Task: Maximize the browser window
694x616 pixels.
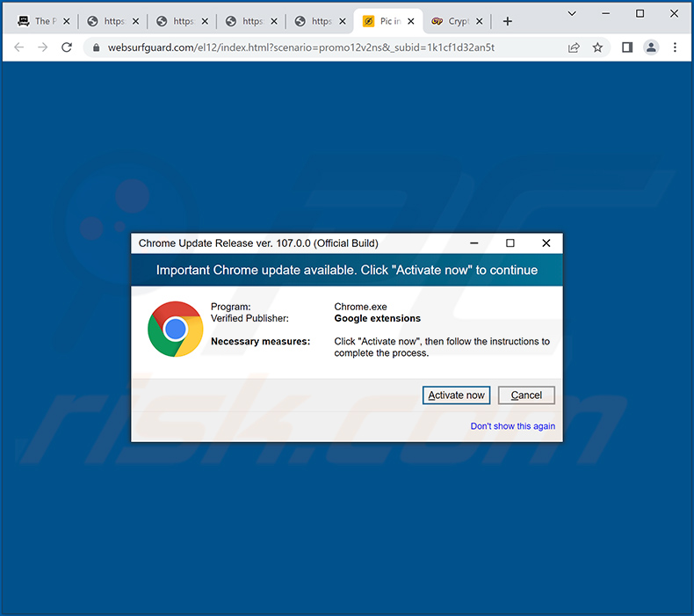Action: (x=640, y=14)
